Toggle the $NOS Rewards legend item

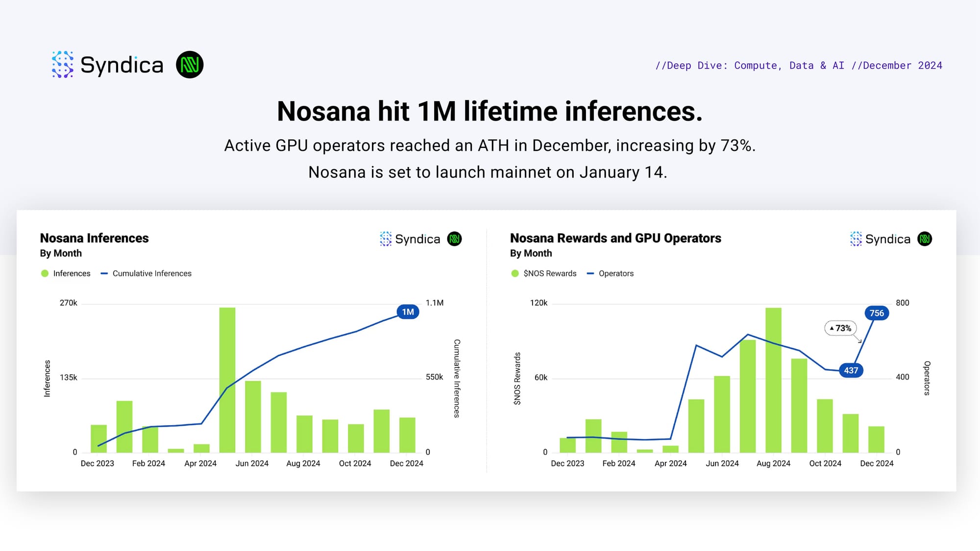tap(544, 273)
